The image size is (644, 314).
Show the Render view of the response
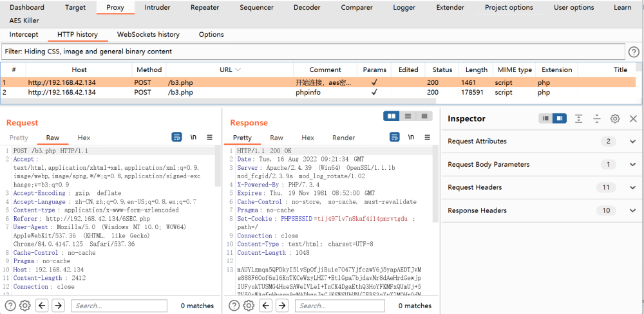343,138
